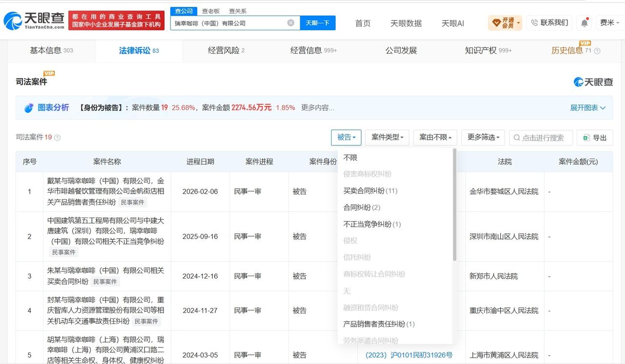This screenshot has height=364, width=625.
Task: Click the help icon beside 历史信息 71
Action: (x=597, y=51)
